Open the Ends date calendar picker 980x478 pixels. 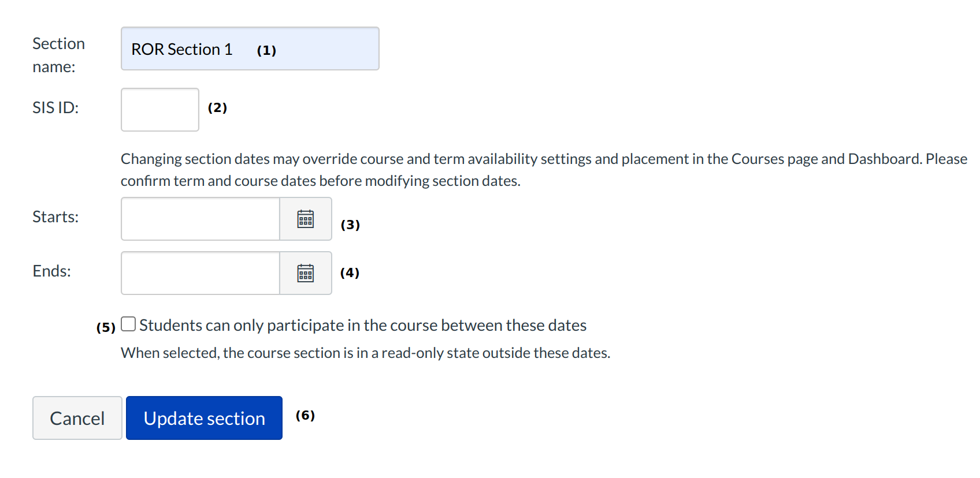(x=305, y=273)
